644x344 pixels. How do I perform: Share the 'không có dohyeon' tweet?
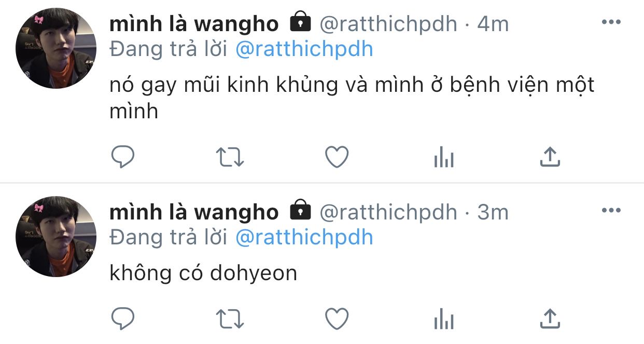click(550, 318)
